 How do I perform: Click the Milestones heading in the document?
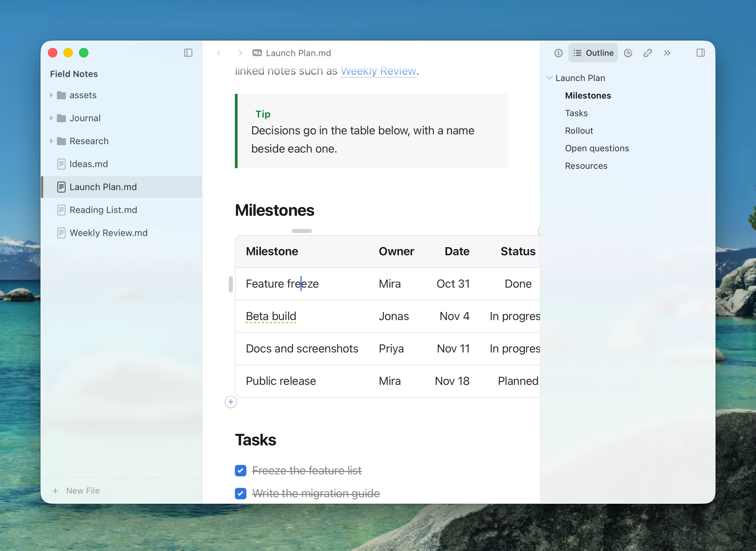point(274,210)
